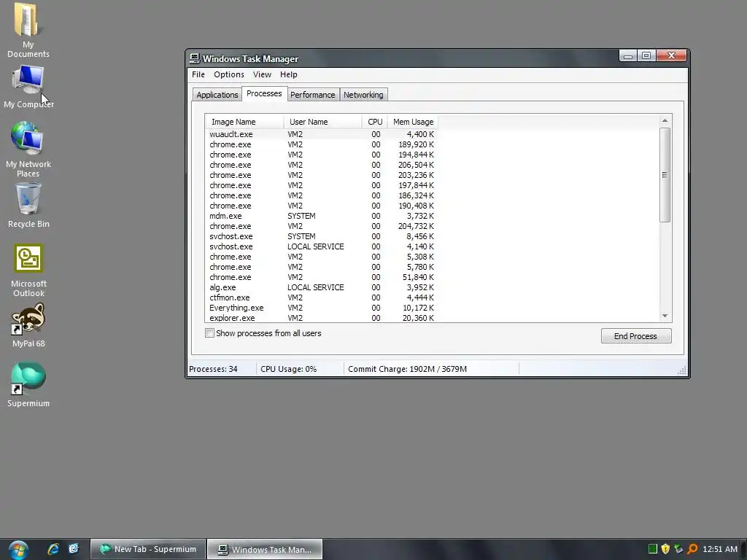Click the resize grip in the status bar corner
Image resolution: width=747 pixels, height=560 pixels.
coord(682,370)
